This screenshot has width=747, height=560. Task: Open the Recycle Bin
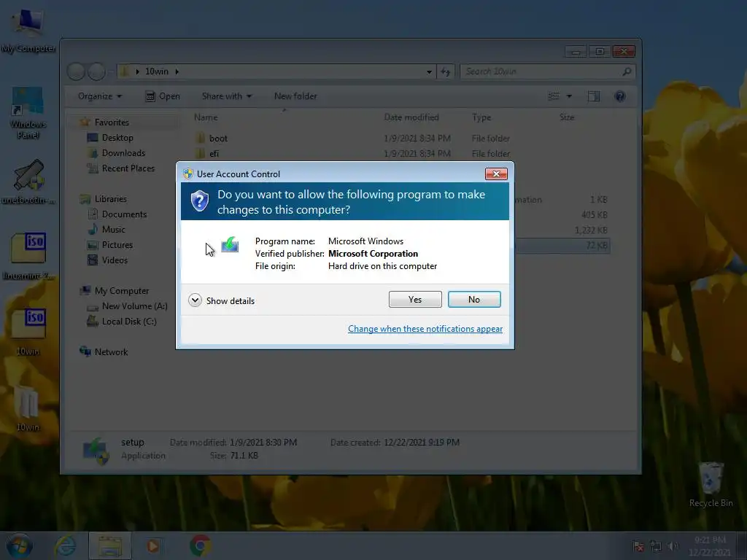point(711,484)
